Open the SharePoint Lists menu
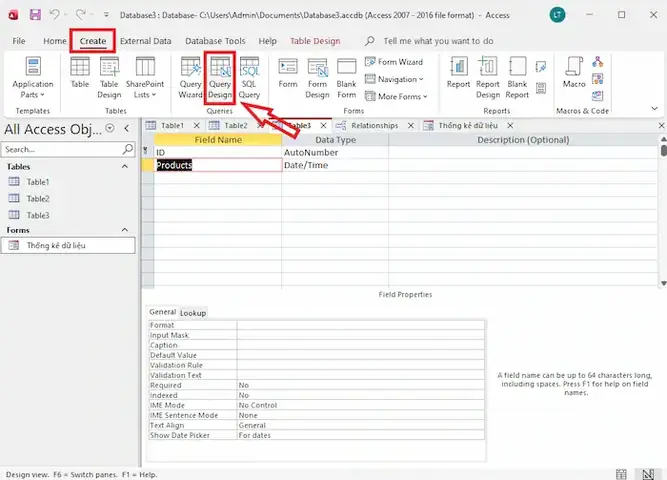667x480 pixels. pyautogui.click(x=145, y=77)
